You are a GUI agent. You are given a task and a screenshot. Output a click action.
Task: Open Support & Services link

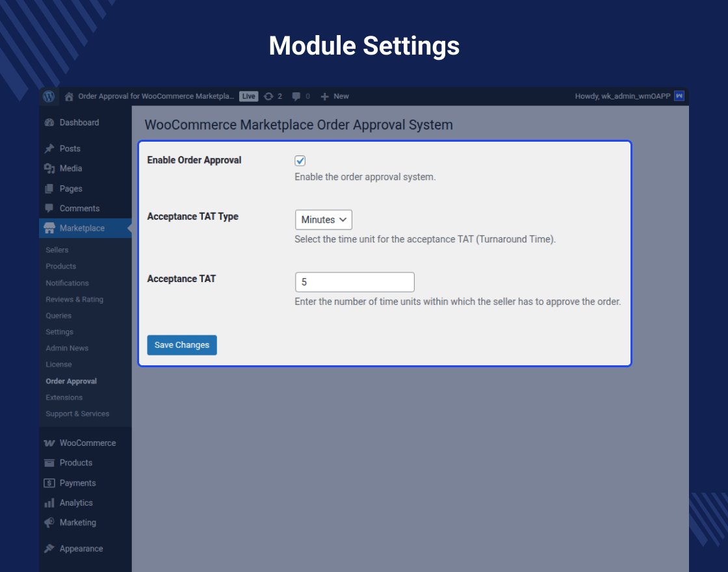(77, 413)
